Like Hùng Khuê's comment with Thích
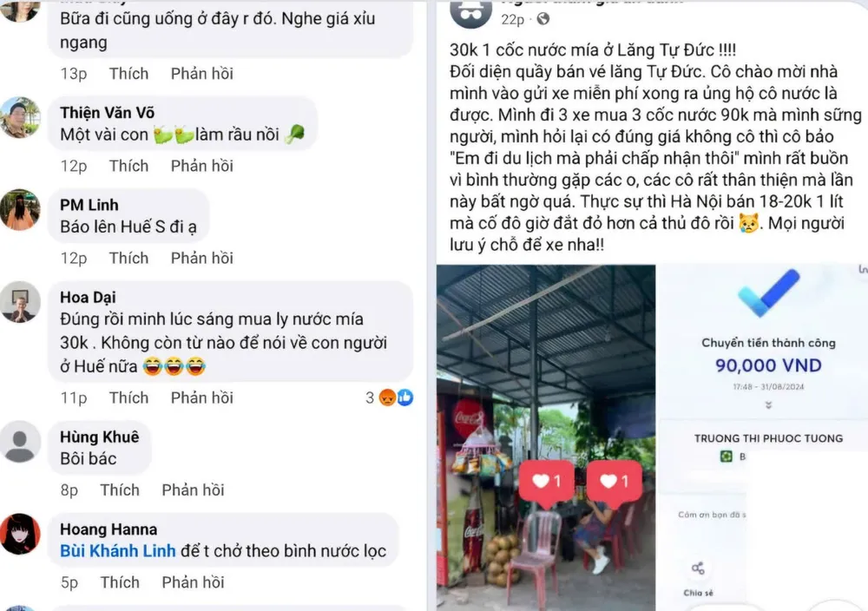Viewport: 868px width, 611px height. click(120, 490)
